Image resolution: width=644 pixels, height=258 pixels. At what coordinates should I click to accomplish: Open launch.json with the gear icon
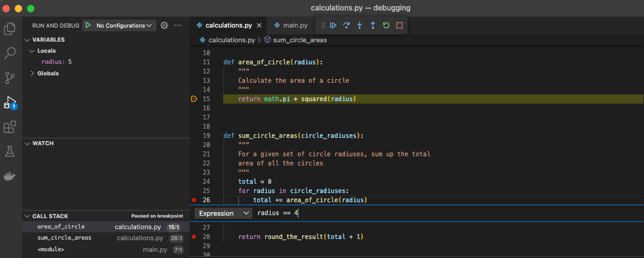pyautogui.click(x=165, y=25)
